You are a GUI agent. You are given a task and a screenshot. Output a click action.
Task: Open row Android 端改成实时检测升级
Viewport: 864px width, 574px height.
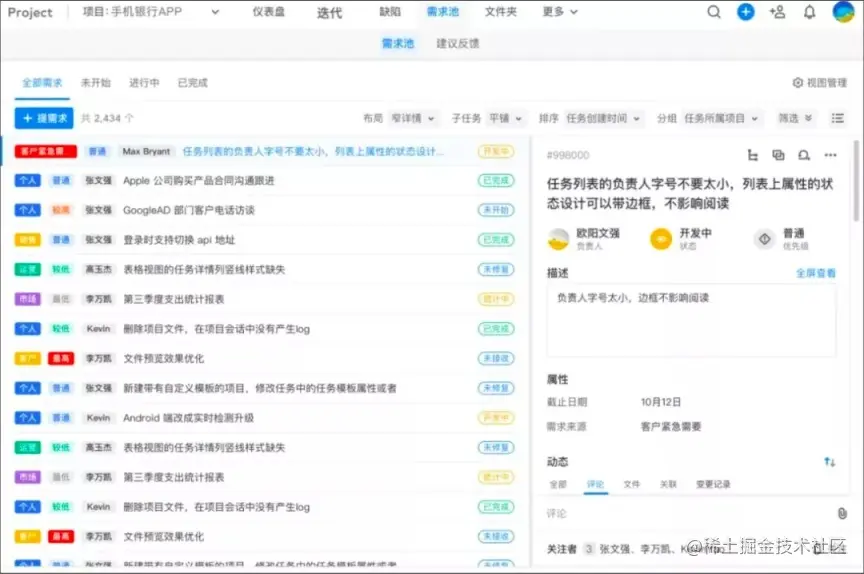pos(188,418)
